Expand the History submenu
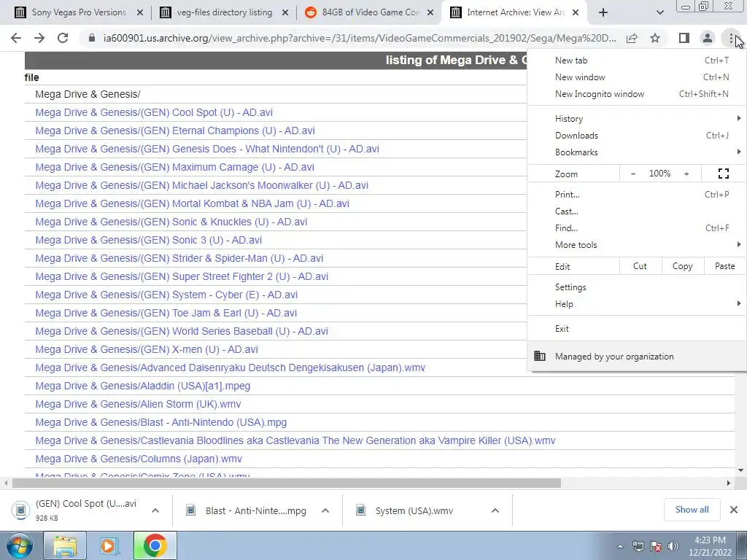 [636, 119]
